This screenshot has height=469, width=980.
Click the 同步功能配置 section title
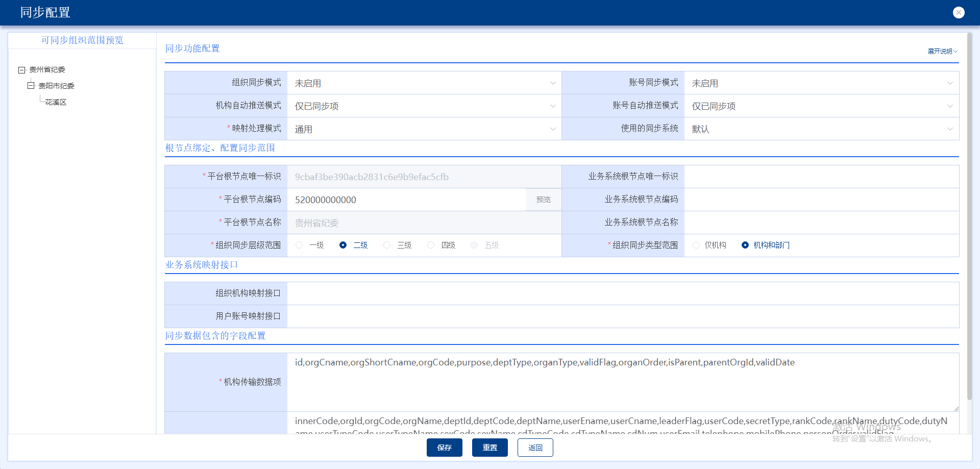[192, 48]
